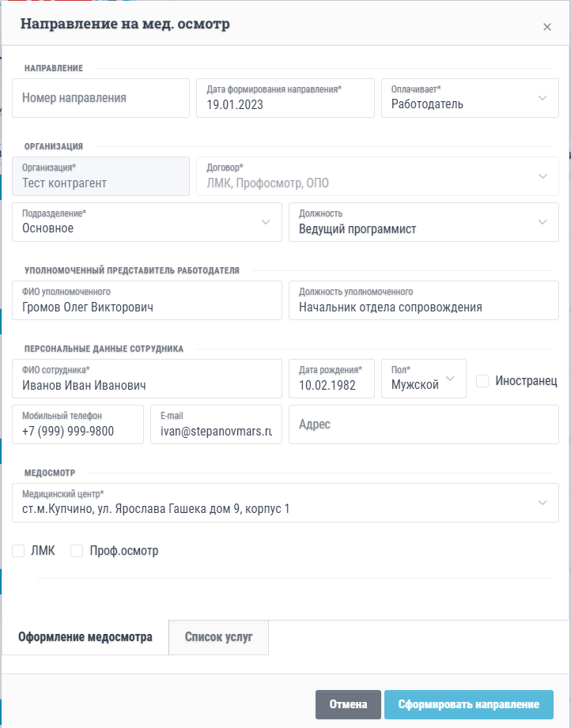Close the dialog with the X icon

tap(546, 27)
